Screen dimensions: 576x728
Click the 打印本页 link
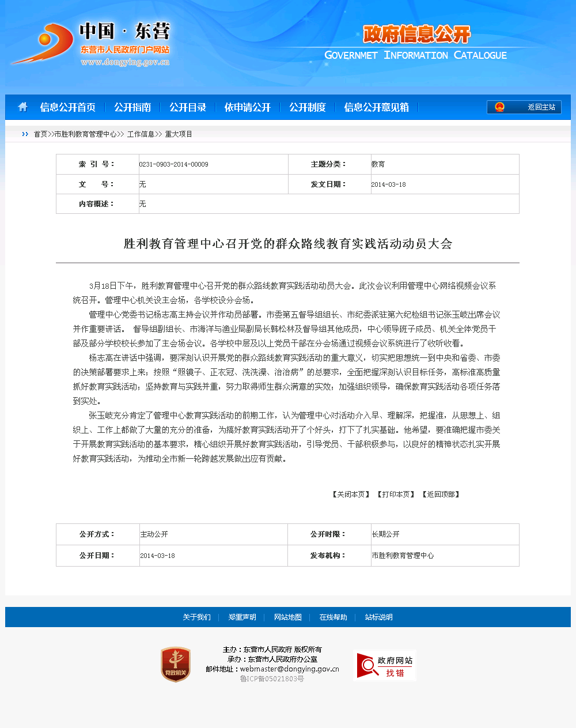(x=396, y=495)
